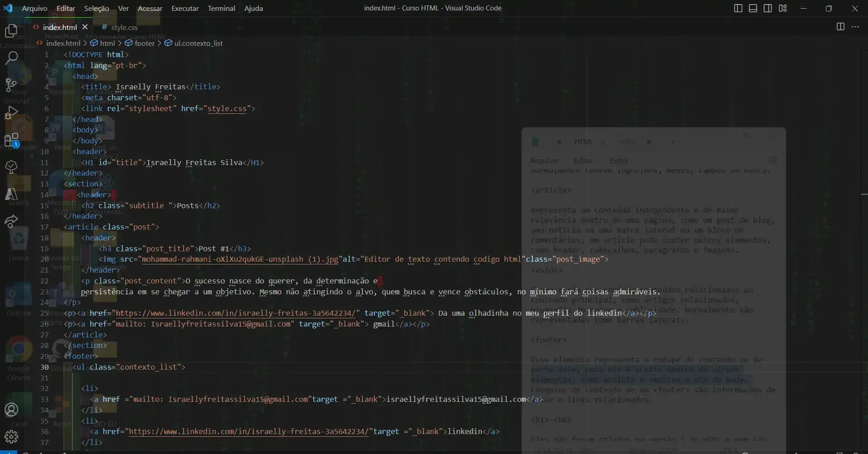
Task: Open the html breadcrumb symbol picker
Action: tap(107, 43)
